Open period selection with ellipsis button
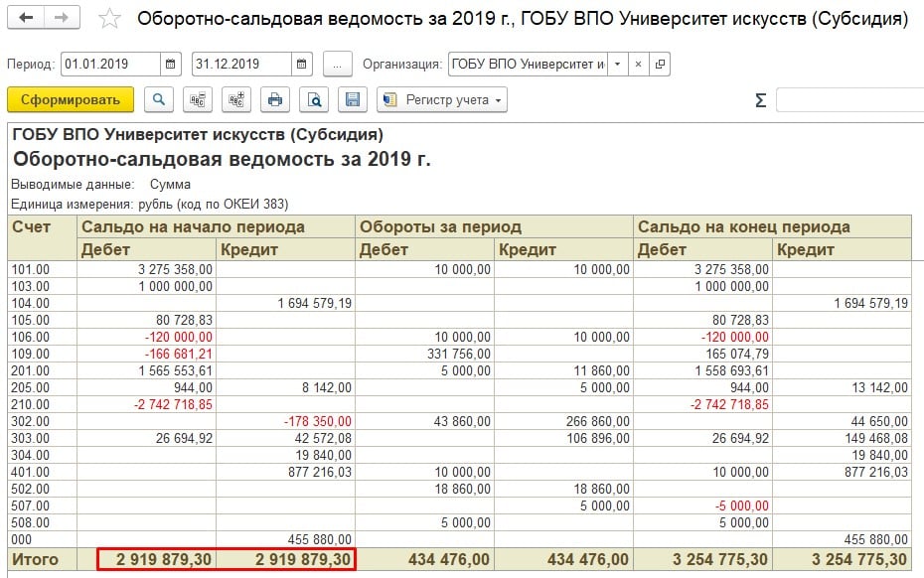The height and width of the screenshot is (578, 924). coord(338,65)
